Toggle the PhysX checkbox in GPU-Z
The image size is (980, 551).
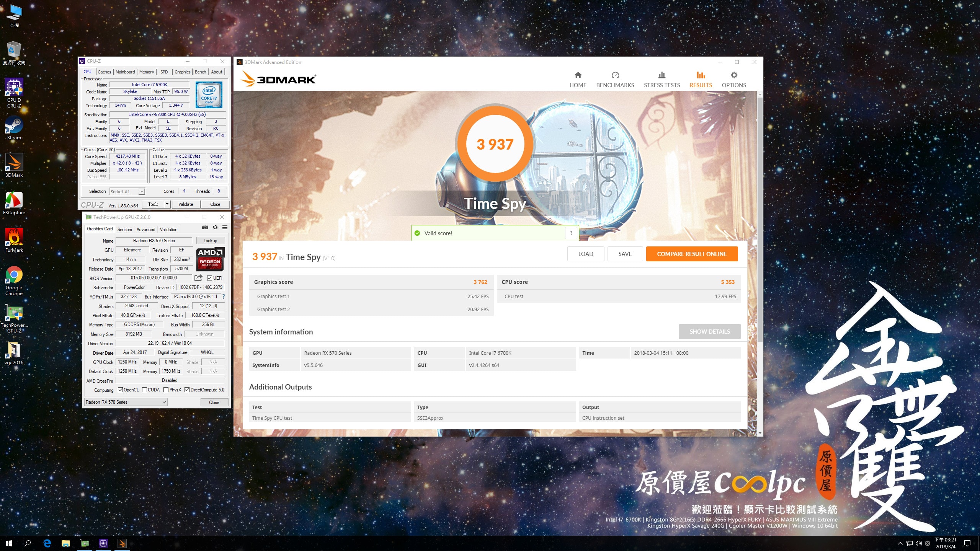[166, 390]
